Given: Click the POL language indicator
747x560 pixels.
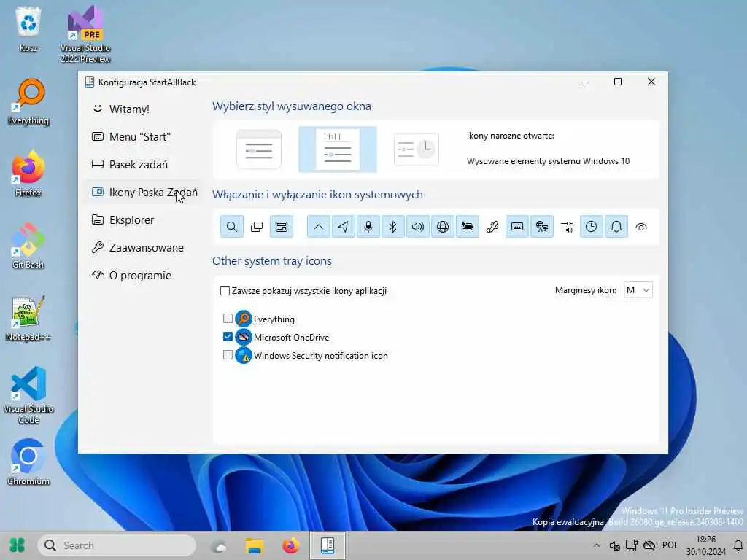Looking at the screenshot, I should [x=670, y=545].
